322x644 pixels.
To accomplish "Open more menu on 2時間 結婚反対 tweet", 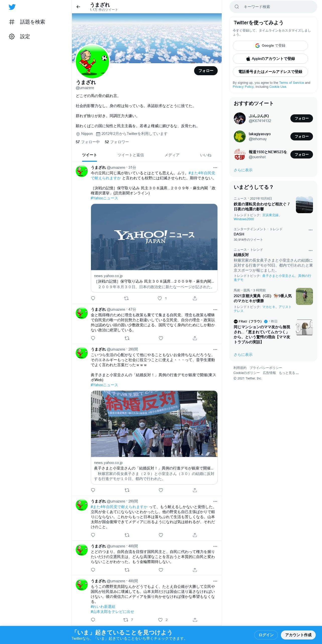I will pyautogui.click(x=215, y=349).
